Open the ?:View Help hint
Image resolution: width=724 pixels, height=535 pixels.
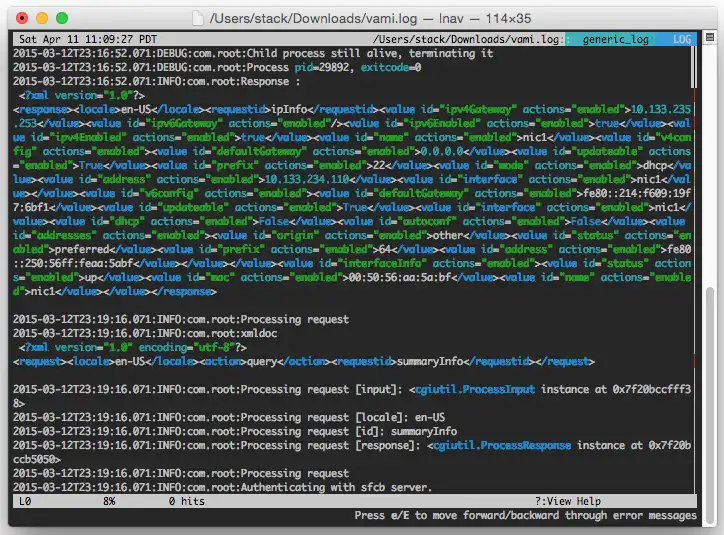(568, 501)
